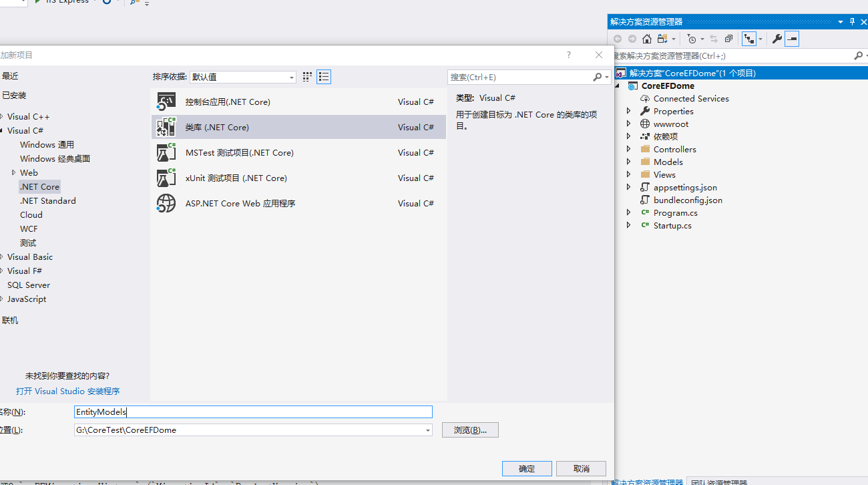Click magnifier icon in template search box

tap(598, 77)
